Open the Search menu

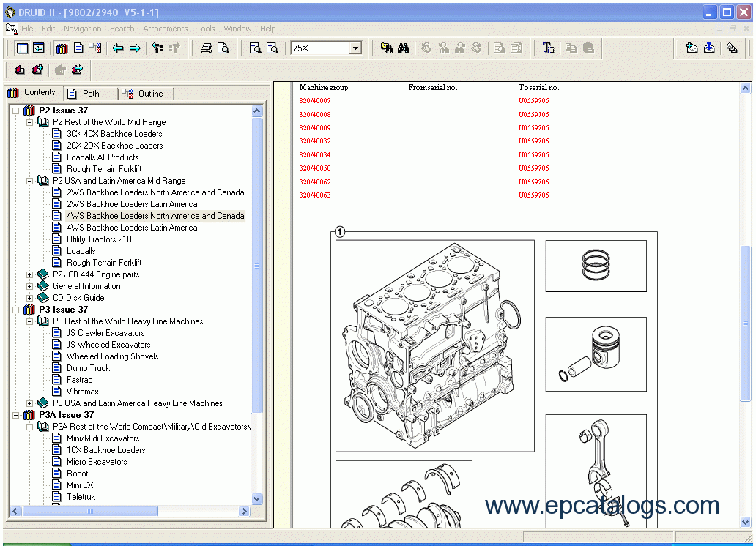coord(122,29)
